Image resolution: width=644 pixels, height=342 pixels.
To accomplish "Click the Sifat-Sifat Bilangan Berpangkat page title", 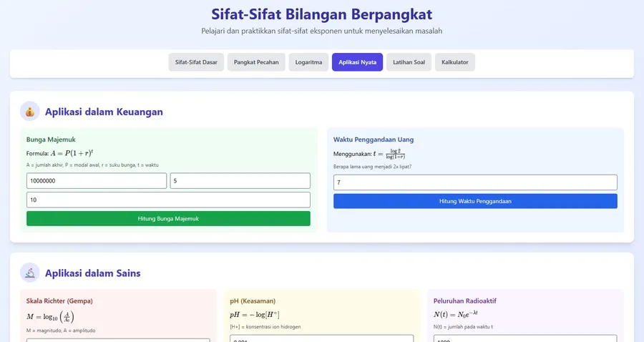I will click(x=321, y=14).
